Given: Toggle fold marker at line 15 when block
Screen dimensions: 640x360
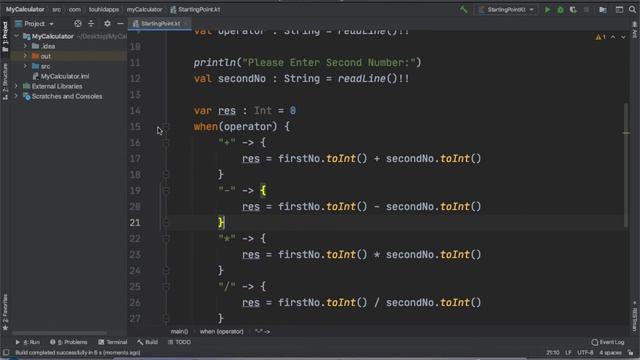Looking at the screenshot, I should (166, 127).
